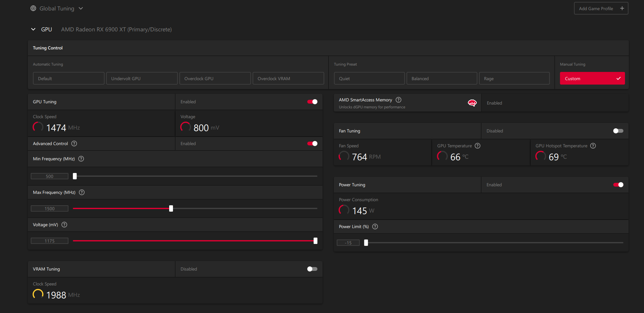
Task: Click the Power Limit help icon
Action: point(375,227)
